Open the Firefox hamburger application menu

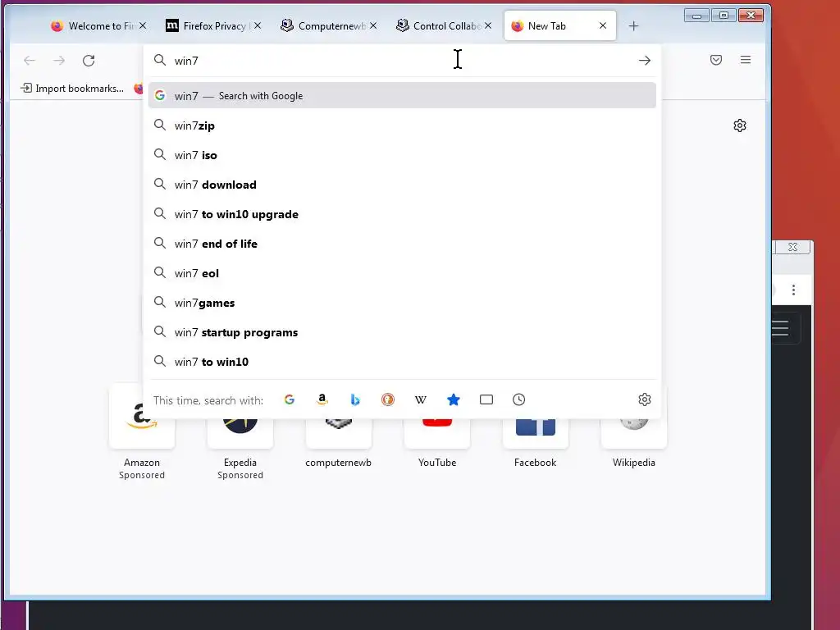click(x=745, y=60)
